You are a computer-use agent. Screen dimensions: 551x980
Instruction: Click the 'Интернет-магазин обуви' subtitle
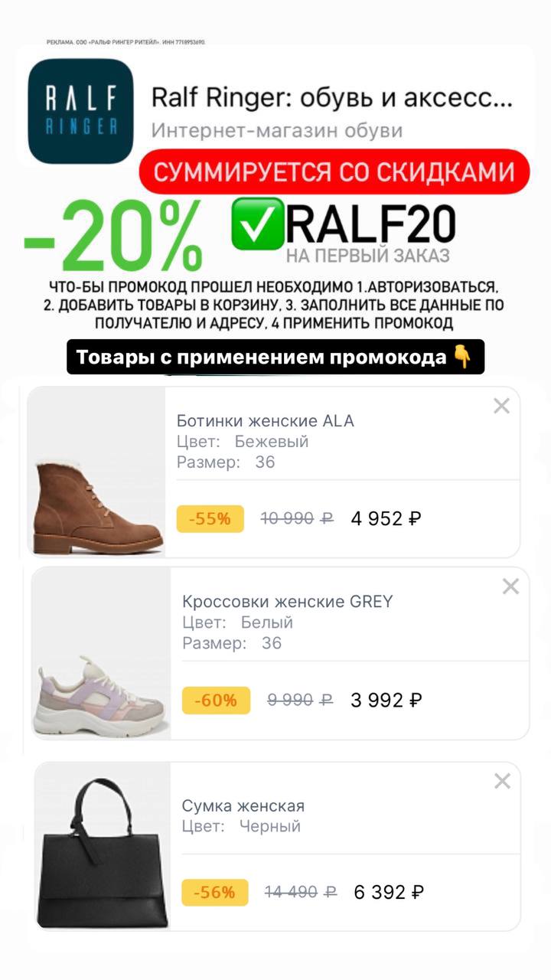[277, 130]
